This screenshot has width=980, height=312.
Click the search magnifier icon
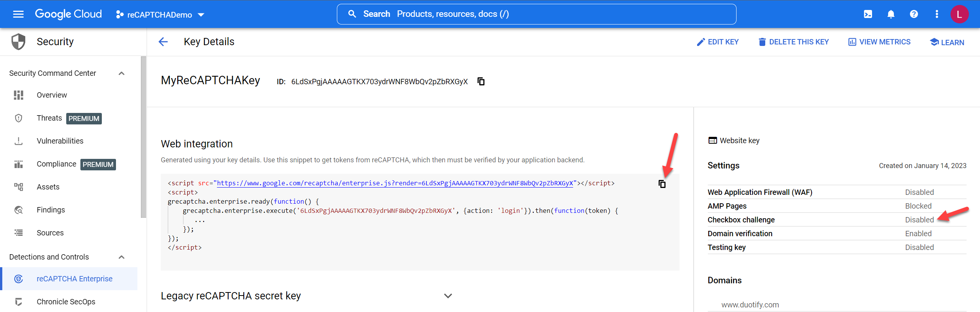(352, 14)
